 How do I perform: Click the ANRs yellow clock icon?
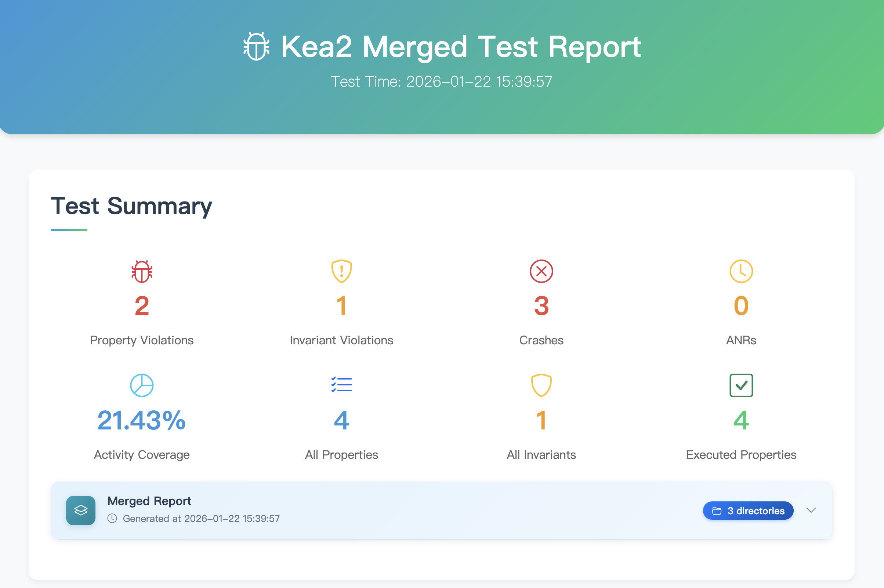(741, 271)
